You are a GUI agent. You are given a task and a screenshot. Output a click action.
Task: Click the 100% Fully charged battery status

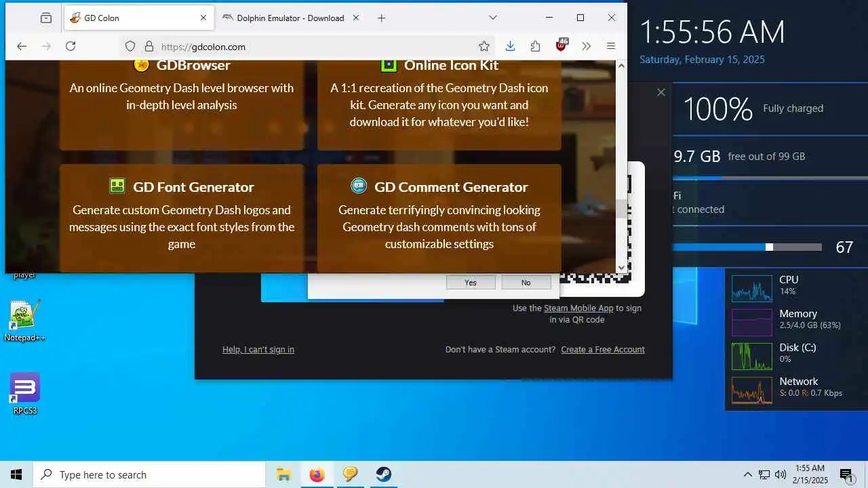coord(753,108)
